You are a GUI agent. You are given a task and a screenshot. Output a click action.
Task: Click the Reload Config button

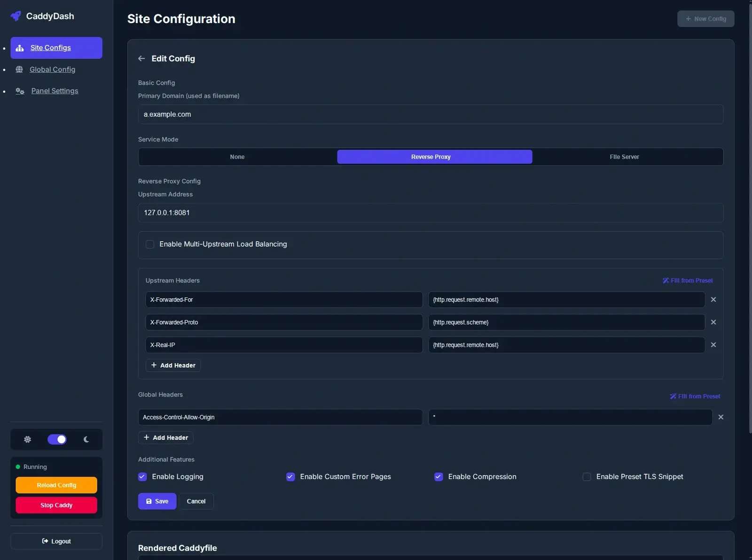pos(56,485)
